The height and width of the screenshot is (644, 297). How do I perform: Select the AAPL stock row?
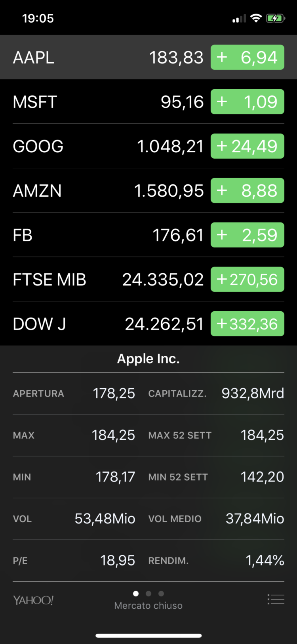pos(99,57)
